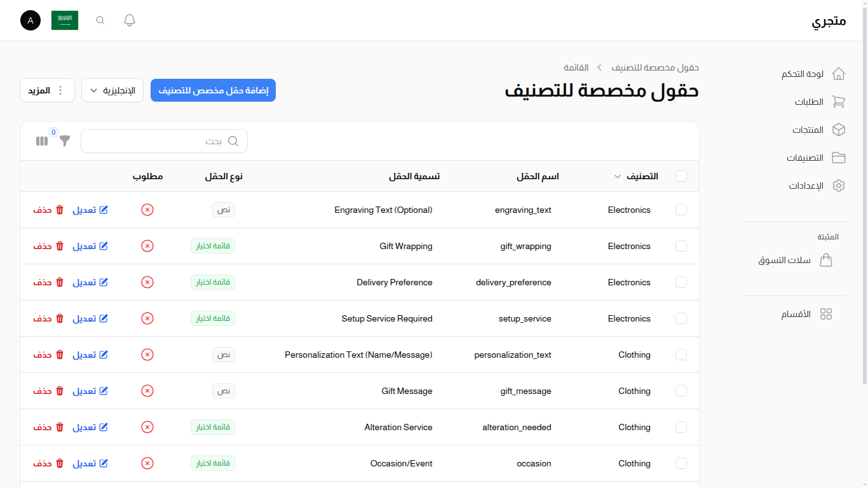Check the select-all box in the table header
This screenshot has width=868, height=488.
pos(681,176)
